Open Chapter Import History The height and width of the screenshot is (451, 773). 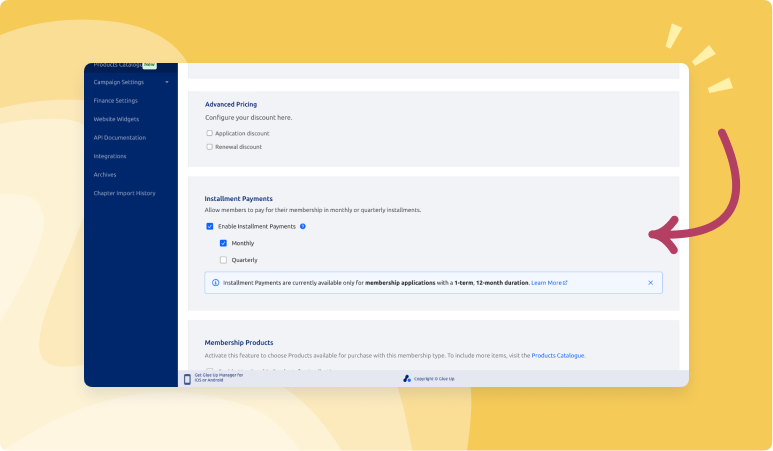pyautogui.click(x=124, y=193)
